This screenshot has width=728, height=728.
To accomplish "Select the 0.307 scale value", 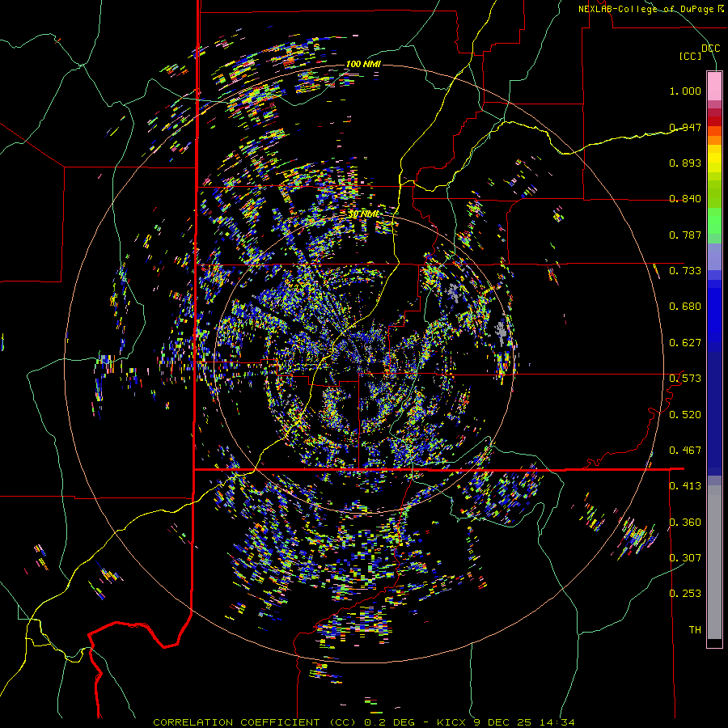I will (x=685, y=558).
